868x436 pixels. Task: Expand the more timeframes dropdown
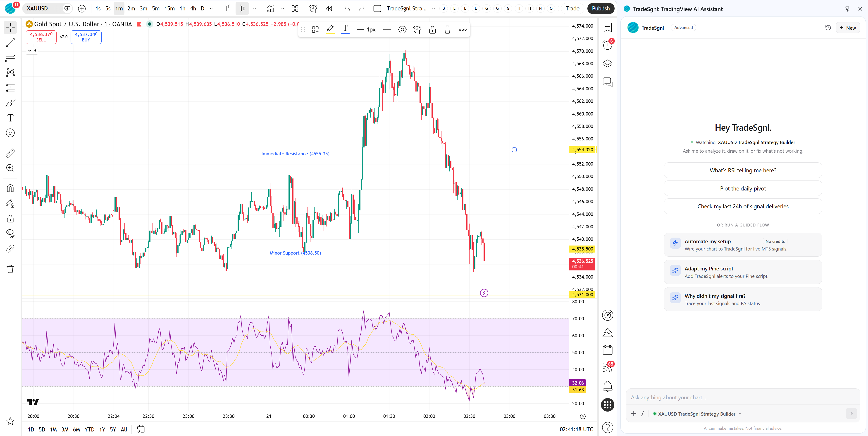(x=211, y=8)
